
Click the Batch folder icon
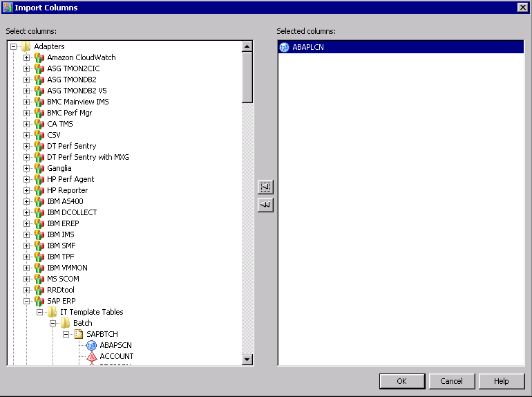pos(65,323)
